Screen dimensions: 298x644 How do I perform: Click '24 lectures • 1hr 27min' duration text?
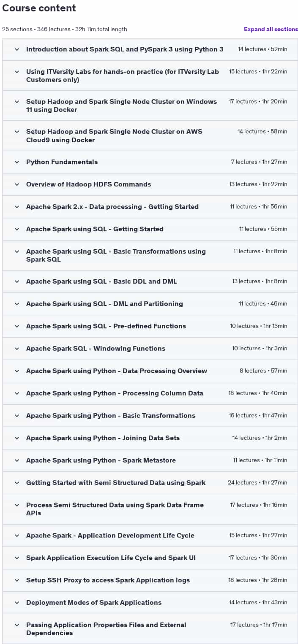[x=257, y=483]
